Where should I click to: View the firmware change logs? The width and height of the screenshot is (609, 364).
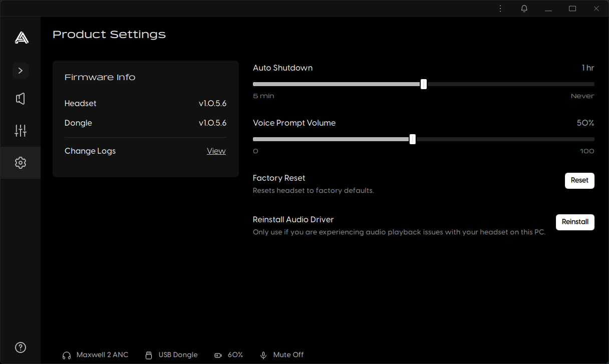tap(216, 151)
